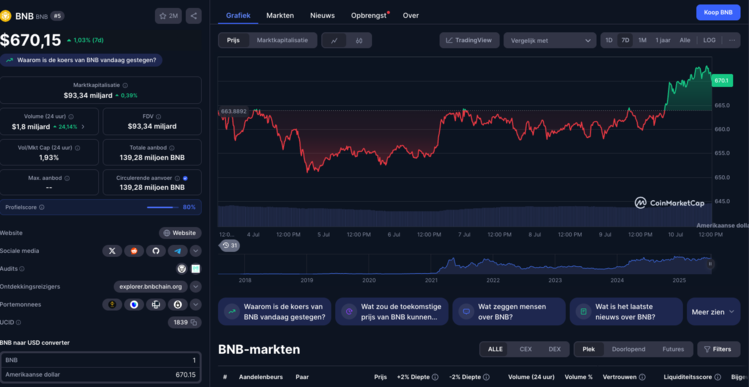Image resolution: width=749 pixels, height=387 pixels.
Task: Click the chart events badge 31
Action: coord(230,246)
